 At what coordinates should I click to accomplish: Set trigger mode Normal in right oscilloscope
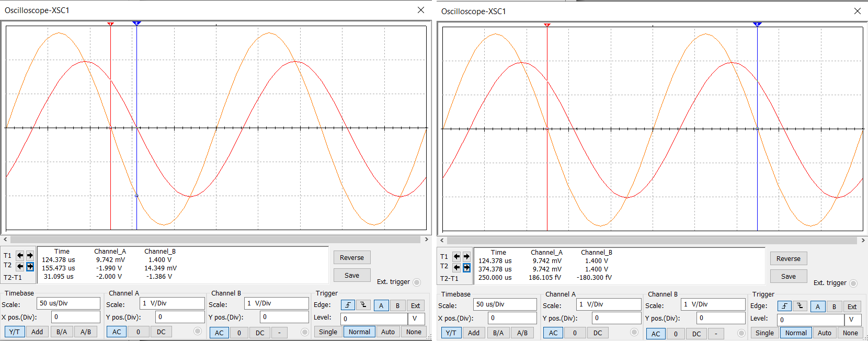point(796,333)
